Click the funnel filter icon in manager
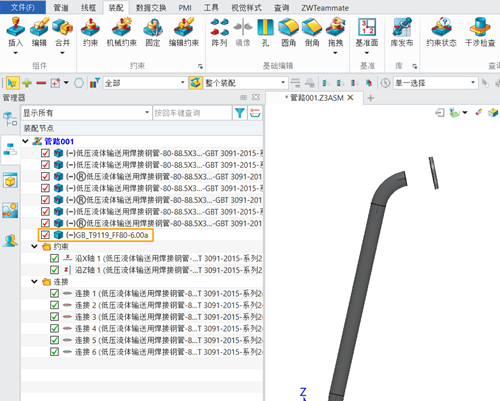This screenshot has height=401, width=500. click(x=240, y=113)
